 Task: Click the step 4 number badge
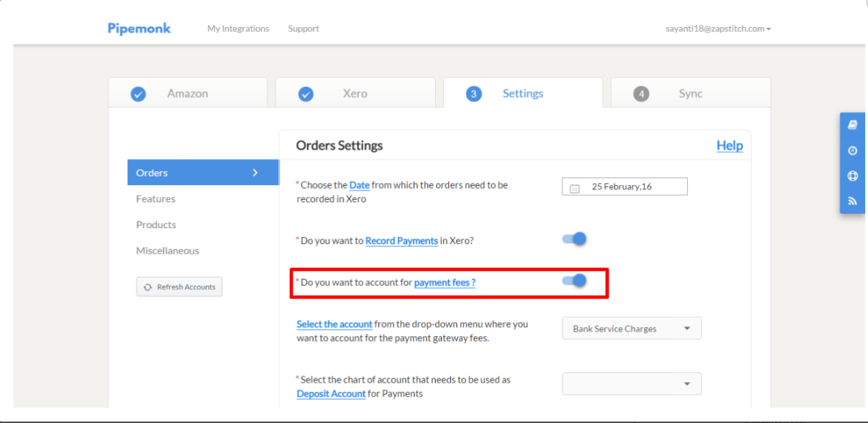[641, 94]
